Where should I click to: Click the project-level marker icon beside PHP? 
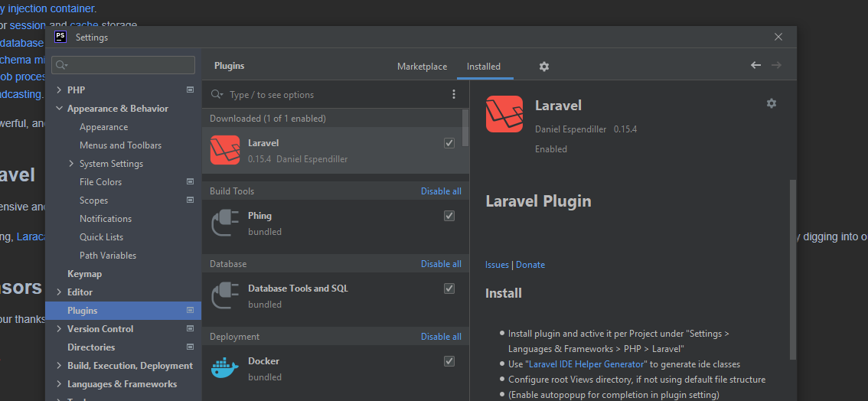click(x=190, y=90)
